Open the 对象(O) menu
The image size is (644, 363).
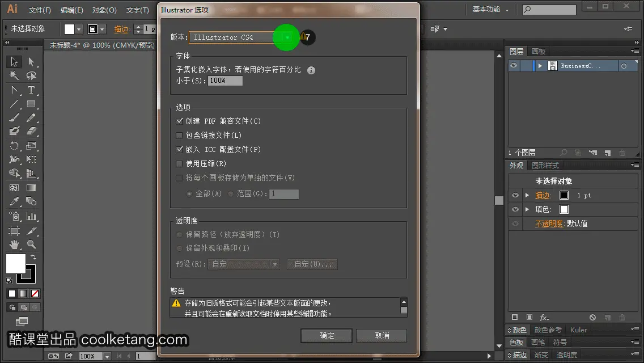[x=104, y=10]
